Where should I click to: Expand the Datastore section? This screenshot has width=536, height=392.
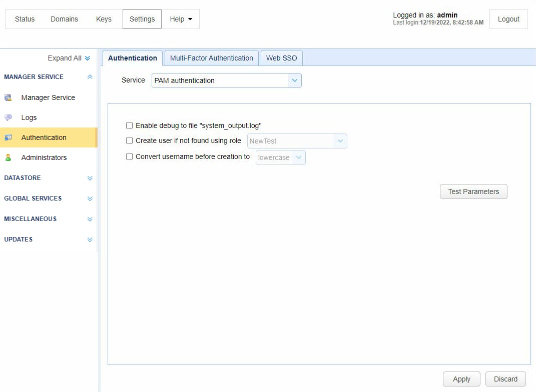(90, 178)
